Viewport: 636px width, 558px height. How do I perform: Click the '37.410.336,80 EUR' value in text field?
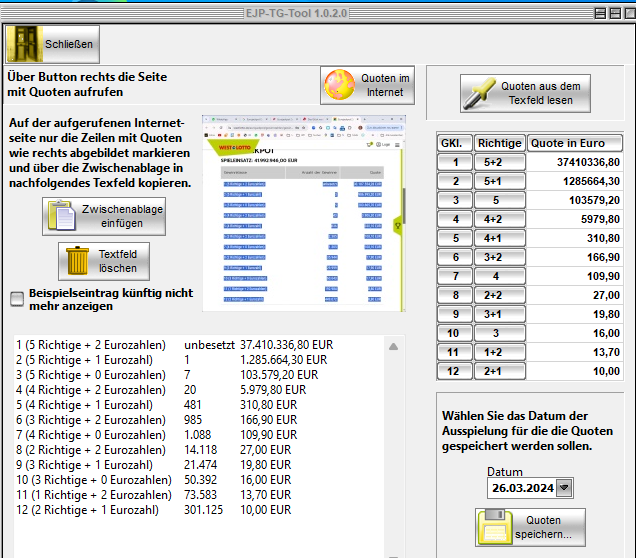coord(286,345)
